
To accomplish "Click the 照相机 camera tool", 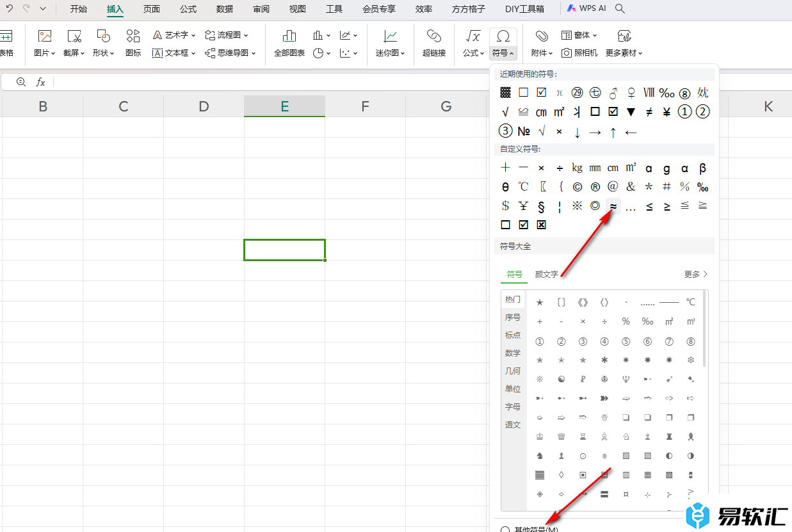I will click(579, 53).
